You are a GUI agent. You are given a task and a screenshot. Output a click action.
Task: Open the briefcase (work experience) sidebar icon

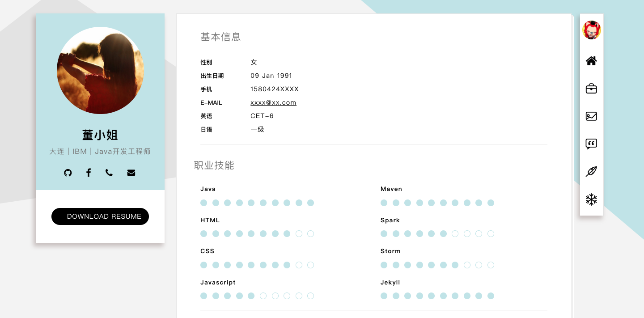591,89
